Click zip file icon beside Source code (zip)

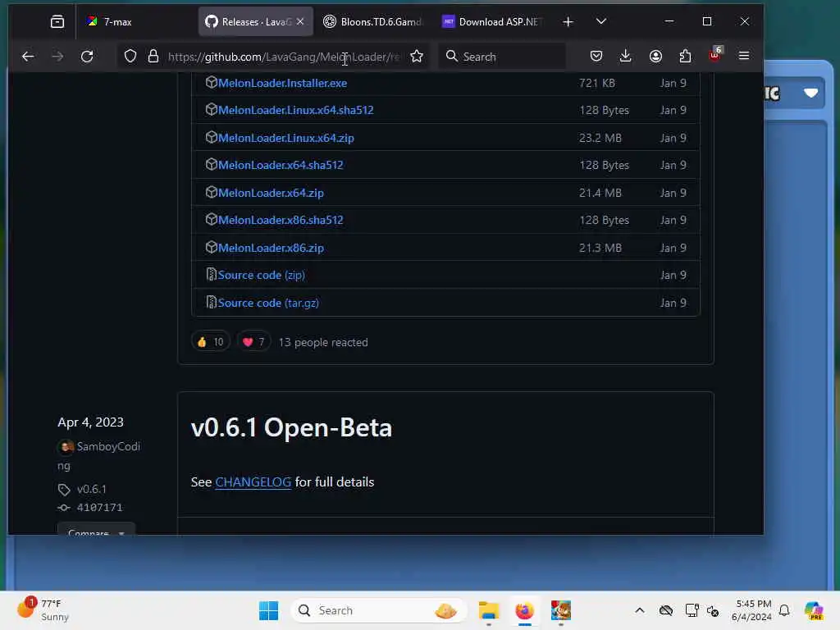211,274
